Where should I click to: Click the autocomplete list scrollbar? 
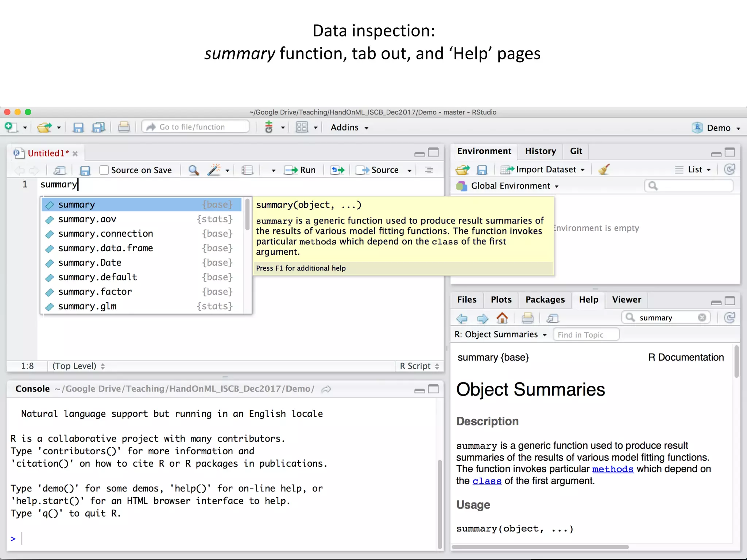(248, 214)
